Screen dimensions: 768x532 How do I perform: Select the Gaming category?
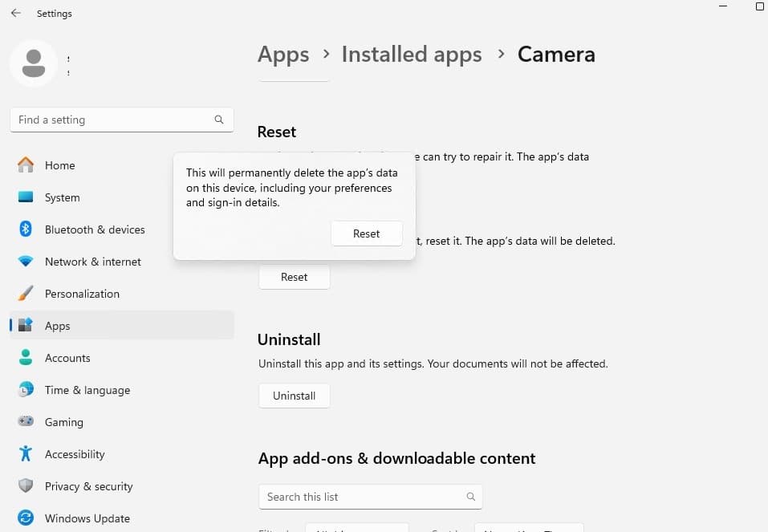point(63,422)
